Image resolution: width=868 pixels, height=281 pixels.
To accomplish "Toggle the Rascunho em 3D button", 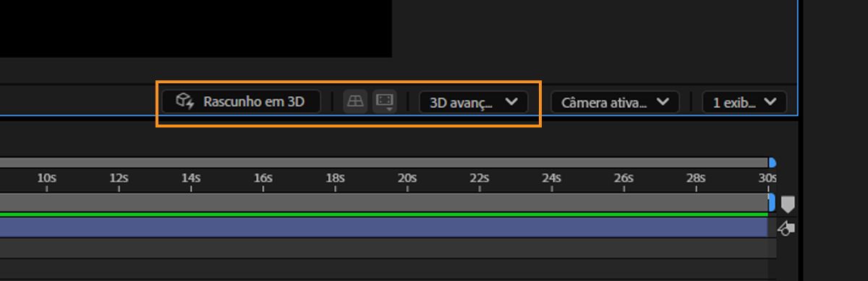I will point(242,101).
